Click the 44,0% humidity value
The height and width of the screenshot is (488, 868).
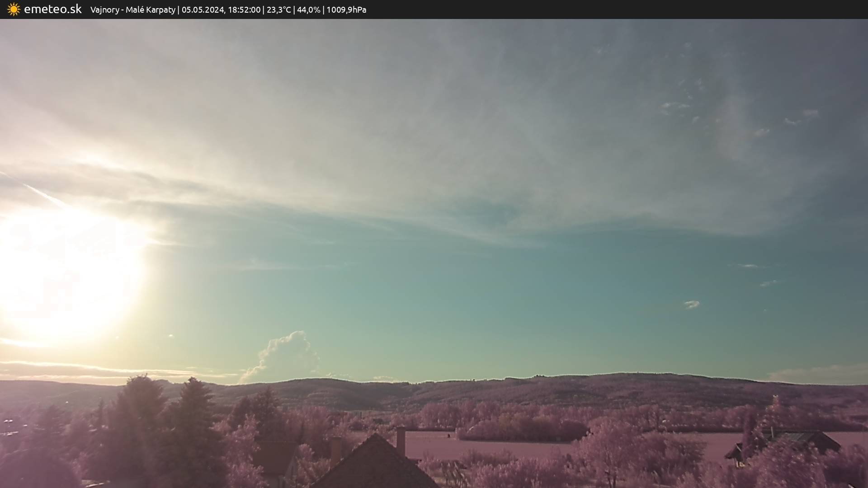(x=308, y=10)
